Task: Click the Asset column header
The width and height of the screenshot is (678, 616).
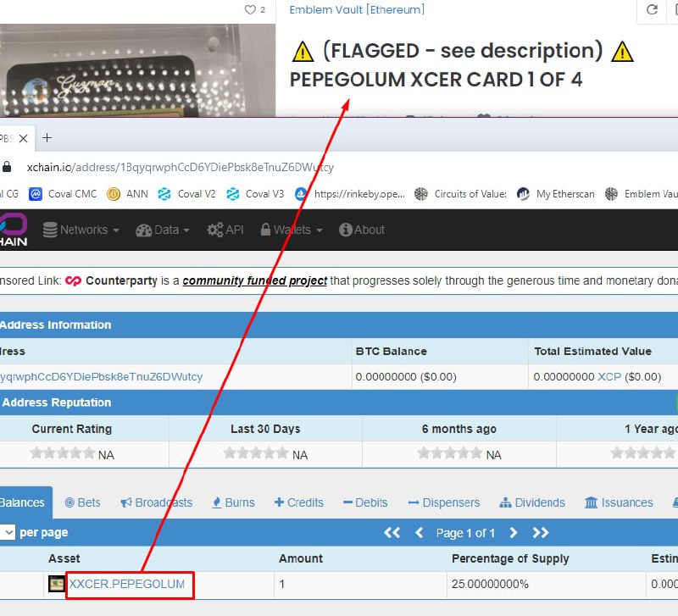Action: [64, 558]
